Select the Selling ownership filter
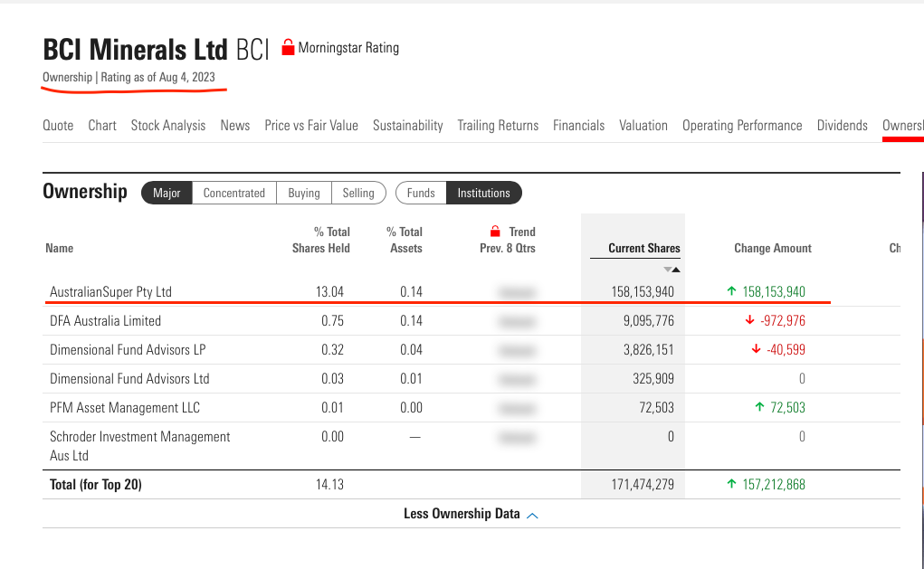This screenshot has height=569, width=924. [358, 193]
